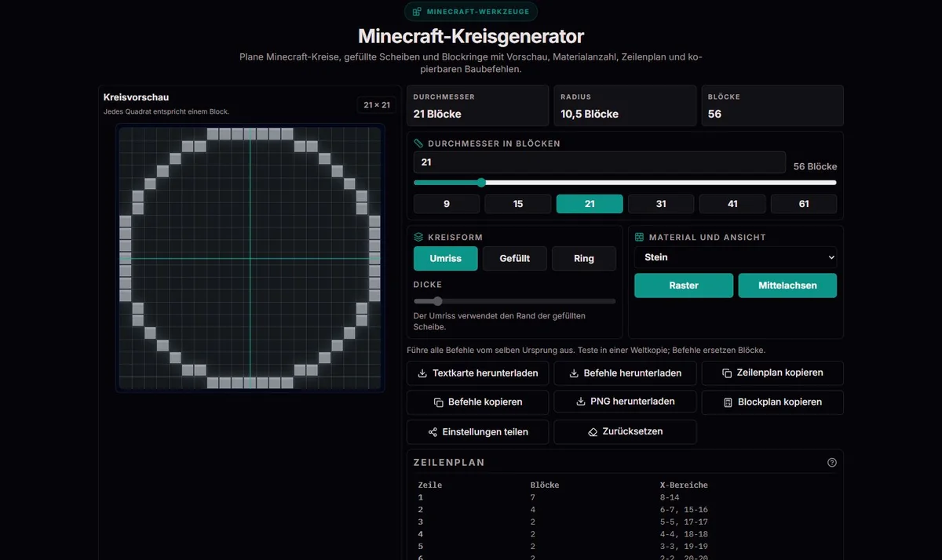Screen dimensions: 942x560
Task: Click the layers icon beside Kreisform
Action: click(418, 237)
